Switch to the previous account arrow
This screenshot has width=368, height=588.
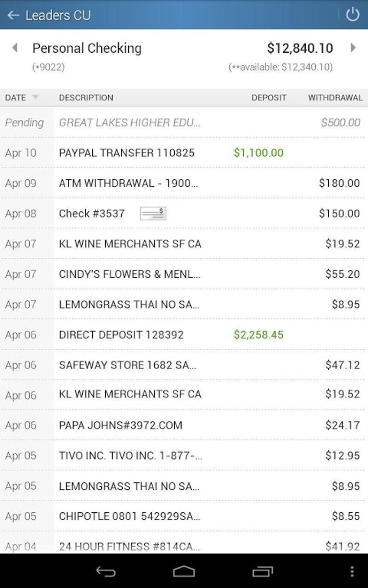[x=15, y=48]
